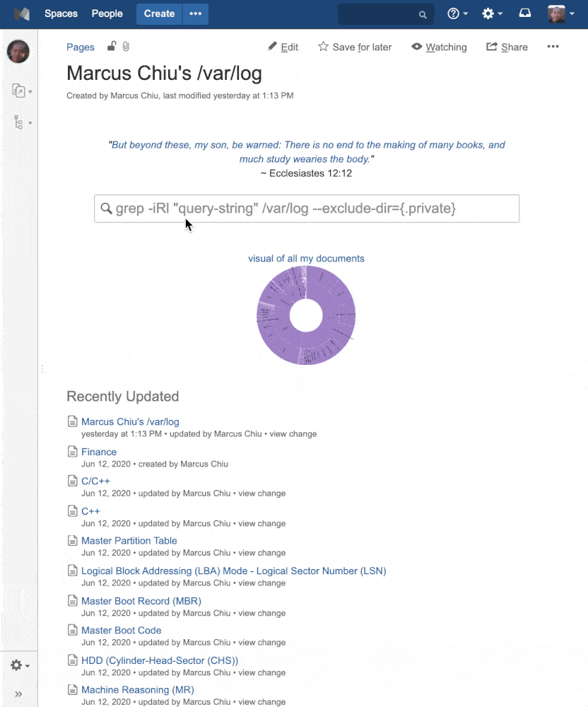Open the Spaces menu
The image size is (588, 707).
tap(61, 13)
